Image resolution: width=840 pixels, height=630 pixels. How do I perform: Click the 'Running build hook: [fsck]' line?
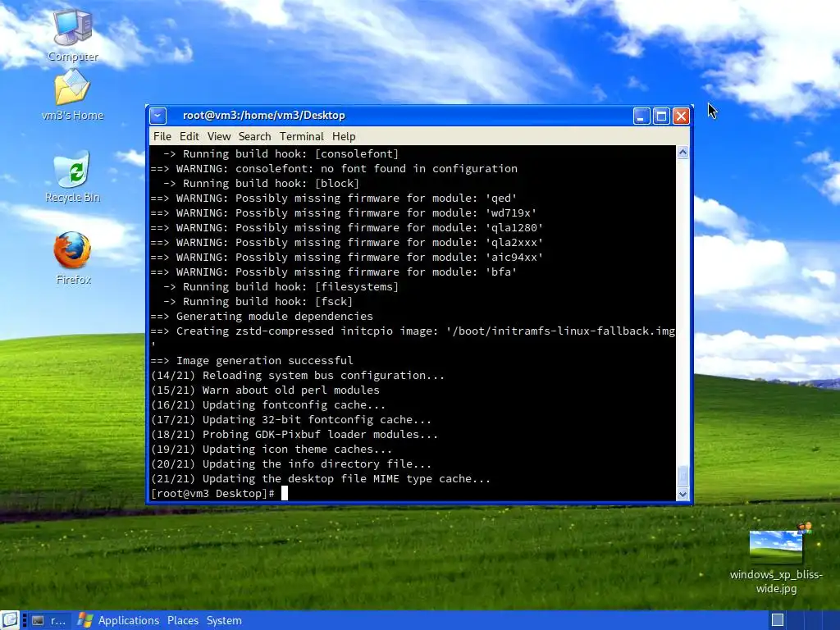258,302
